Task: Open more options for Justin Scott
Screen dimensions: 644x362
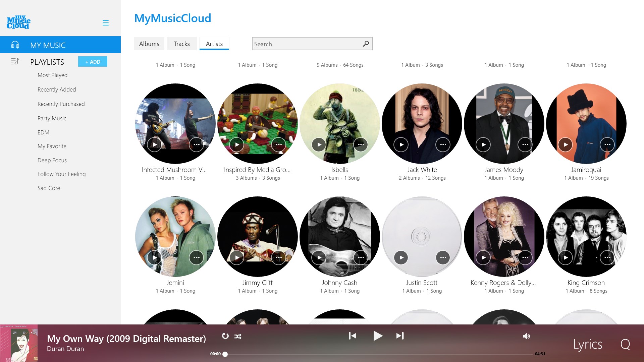Action: (443, 257)
